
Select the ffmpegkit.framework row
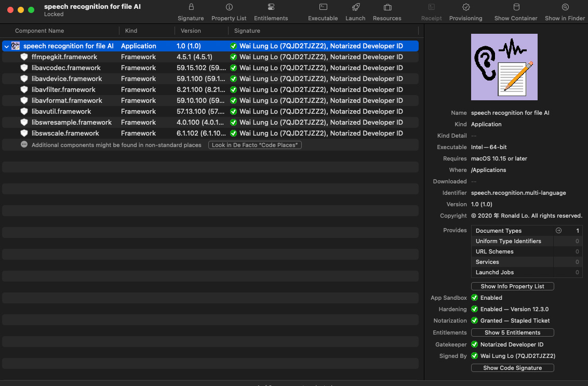(210, 57)
